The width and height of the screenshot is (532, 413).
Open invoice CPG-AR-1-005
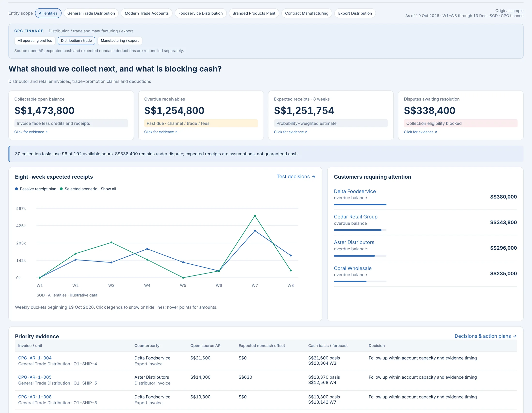click(x=35, y=377)
